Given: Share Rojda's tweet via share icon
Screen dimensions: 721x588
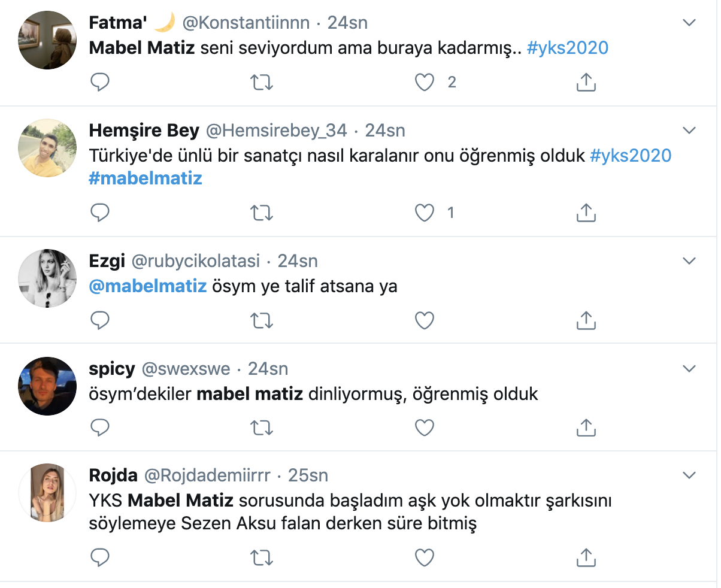Looking at the screenshot, I should (586, 557).
